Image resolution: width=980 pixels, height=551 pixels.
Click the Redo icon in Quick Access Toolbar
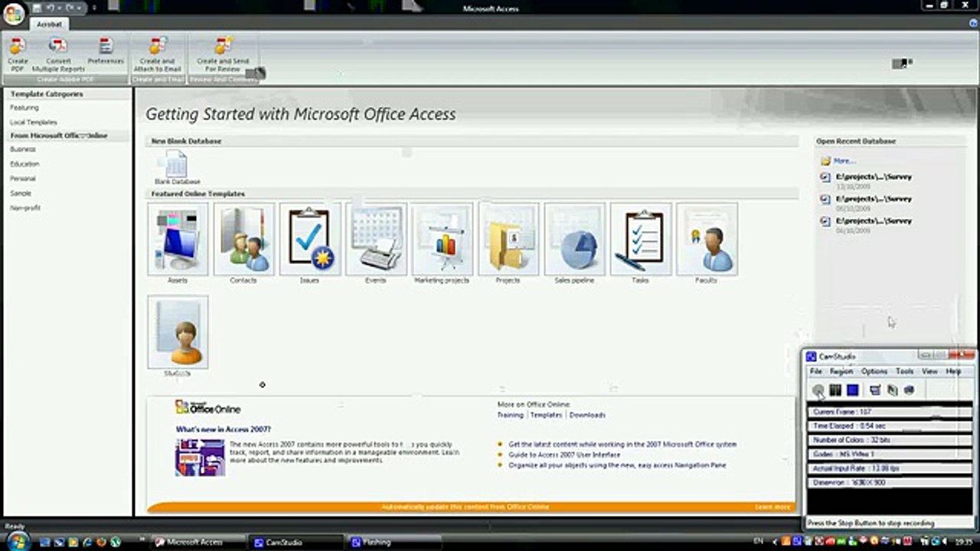point(70,8)
